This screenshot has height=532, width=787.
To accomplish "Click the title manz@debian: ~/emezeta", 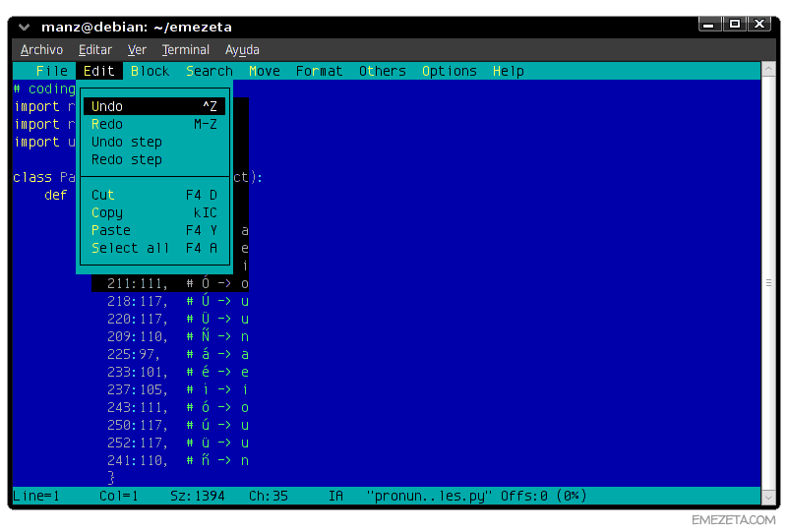I will pos(137,28).
